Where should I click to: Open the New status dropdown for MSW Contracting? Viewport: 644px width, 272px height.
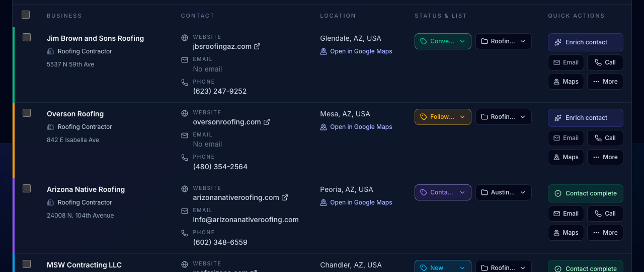click(443, 267)
